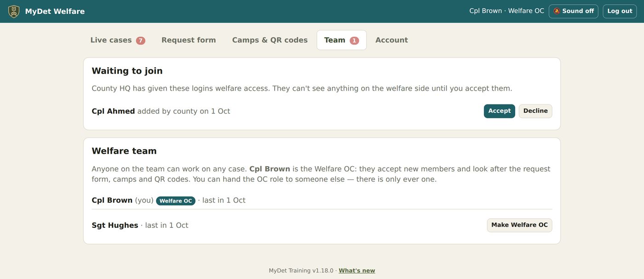Toggle the Sound off button
644x279 pixels.
[x=573, y=11]
